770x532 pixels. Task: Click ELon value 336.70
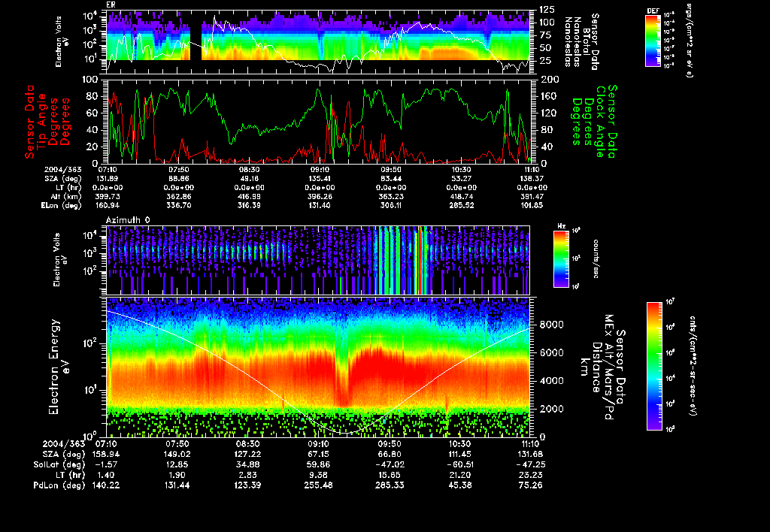[179, 206]
